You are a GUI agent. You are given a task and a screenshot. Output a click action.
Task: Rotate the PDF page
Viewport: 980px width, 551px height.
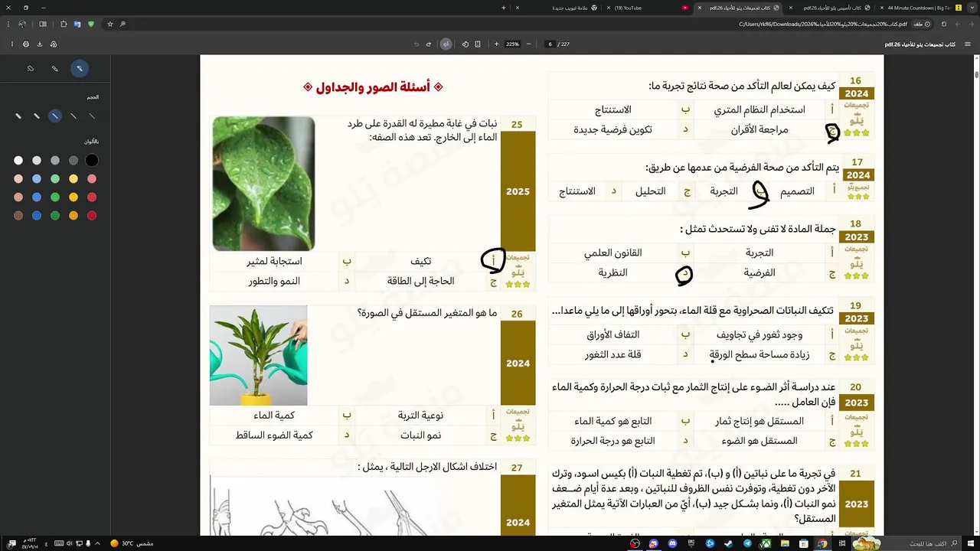pyautogui.click(x=465, y=44)
